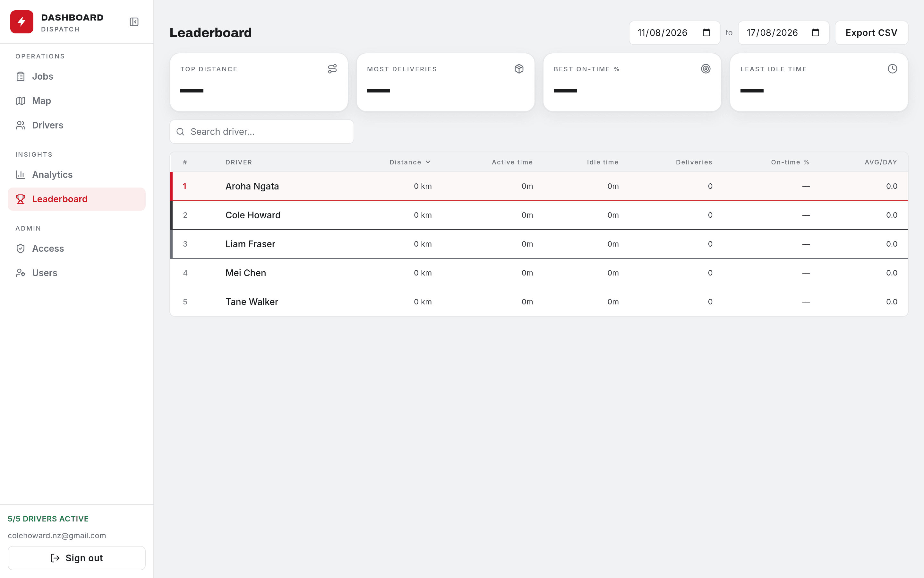The height and width of the screenshot is (578, 924).
Task: Click the route icon on Top Distance card
Action: pos(332,69)
